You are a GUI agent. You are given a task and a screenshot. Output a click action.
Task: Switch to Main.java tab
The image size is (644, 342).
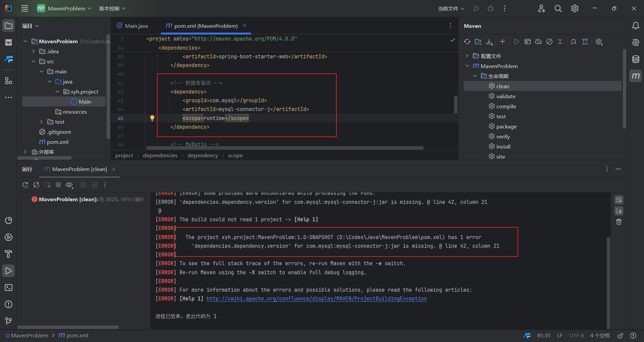coord(132,26)
